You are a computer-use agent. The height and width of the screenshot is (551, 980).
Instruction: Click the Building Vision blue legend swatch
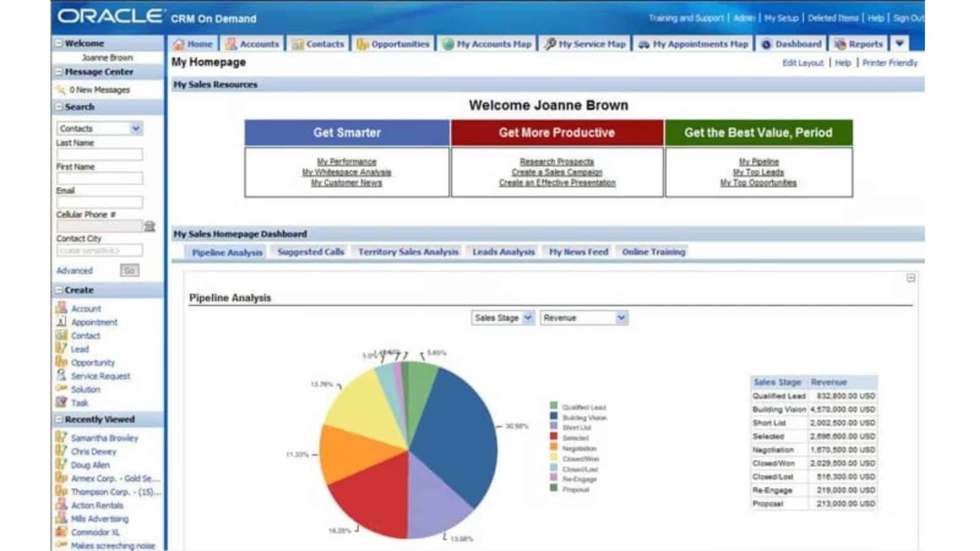pos(554,416)
